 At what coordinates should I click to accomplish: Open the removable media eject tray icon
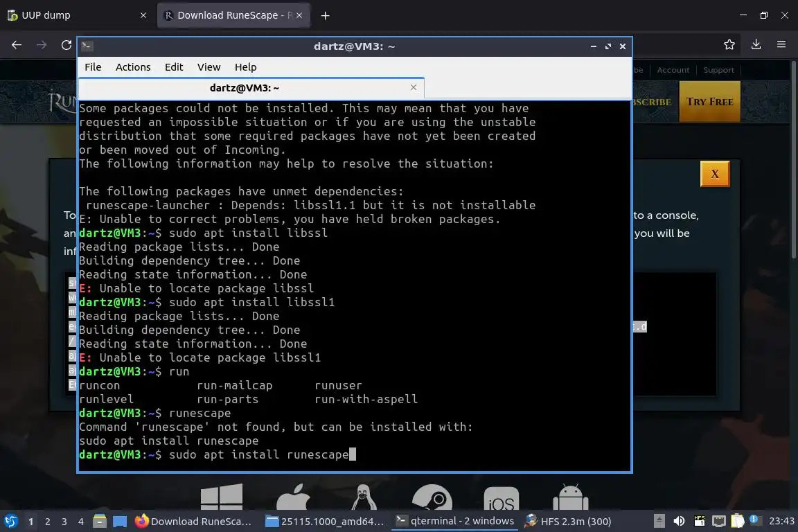[x=659, y=522]
